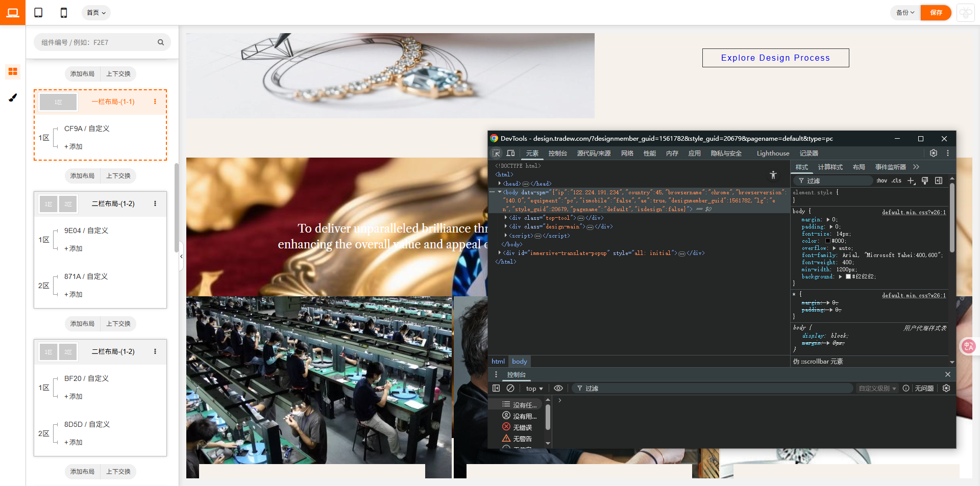Switch to mobile phone preview mode
This screenshot has width=980, height=486.
click(64, 13)
